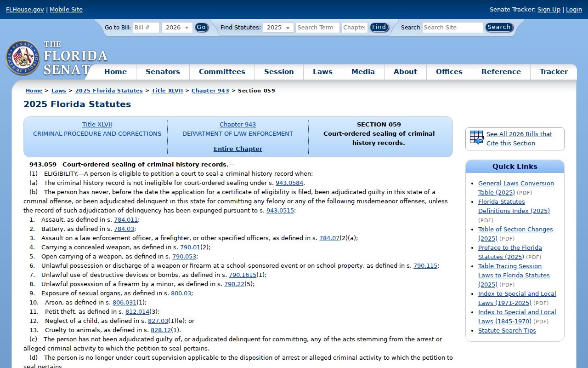Click the Login link
The height and width of the screenshot is (368, 588).
pos(574,9)
